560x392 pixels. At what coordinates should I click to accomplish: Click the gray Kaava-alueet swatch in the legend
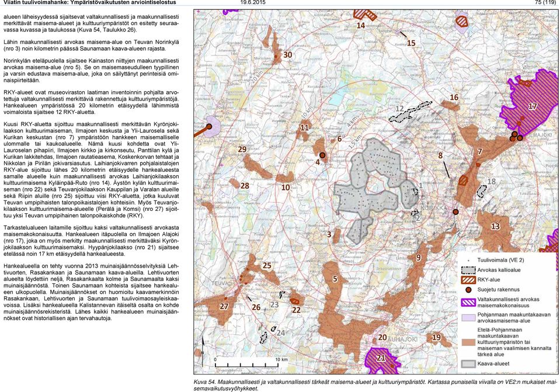(468, 364)
